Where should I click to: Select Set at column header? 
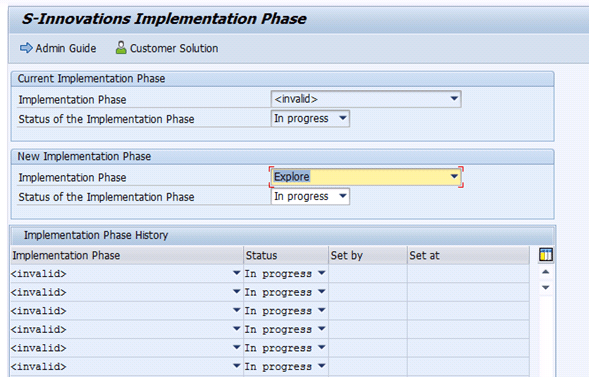tap(468, 255)
